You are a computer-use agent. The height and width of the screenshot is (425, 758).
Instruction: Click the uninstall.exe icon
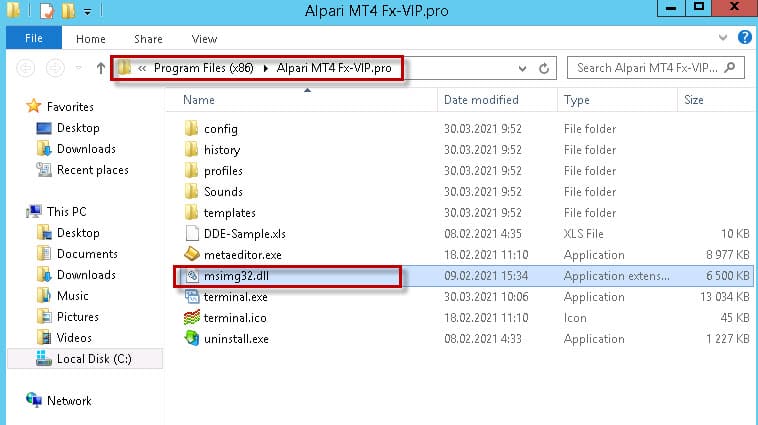click(193, 339)
